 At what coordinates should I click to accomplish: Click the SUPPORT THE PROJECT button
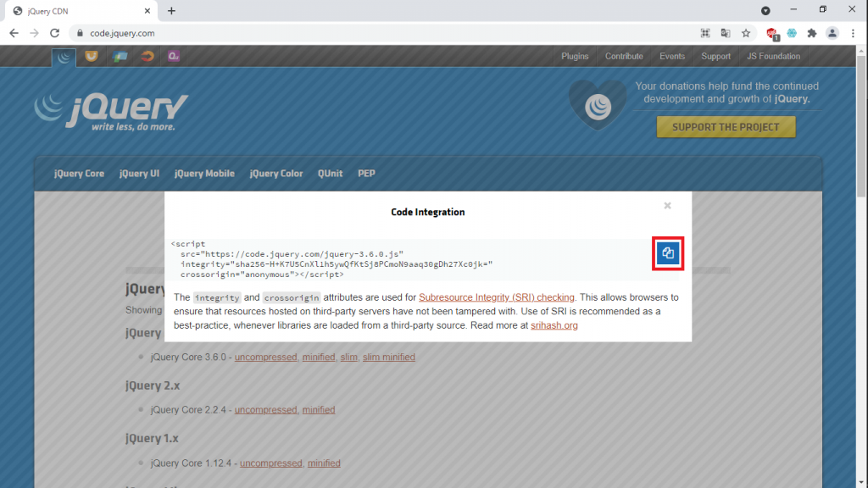point(726,127)
